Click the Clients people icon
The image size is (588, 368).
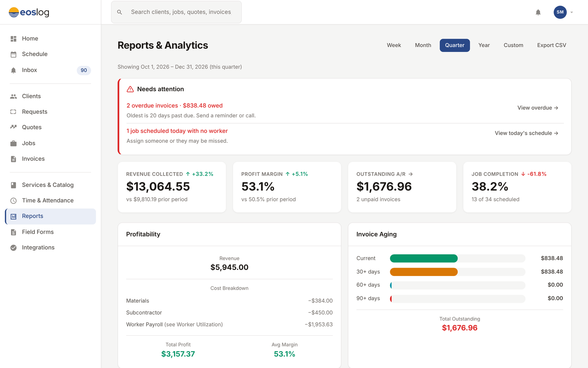[x=14, y=96]
